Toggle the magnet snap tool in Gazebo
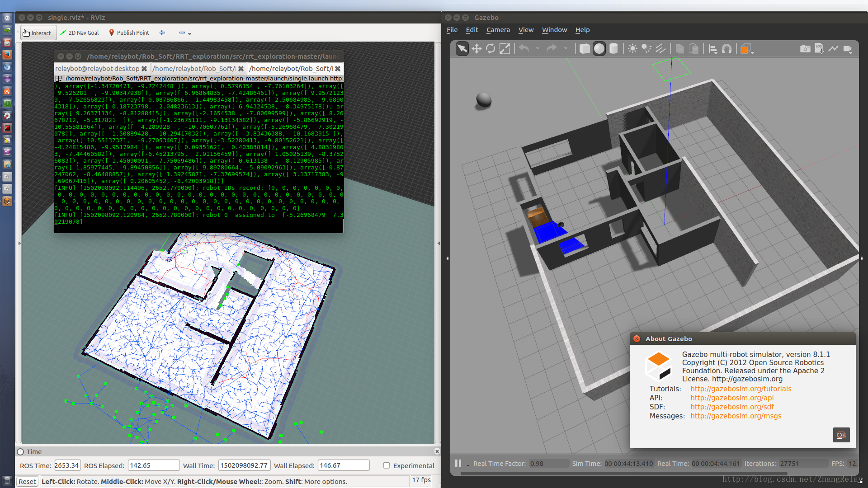 pyautogui.click(x=727, y=49)
